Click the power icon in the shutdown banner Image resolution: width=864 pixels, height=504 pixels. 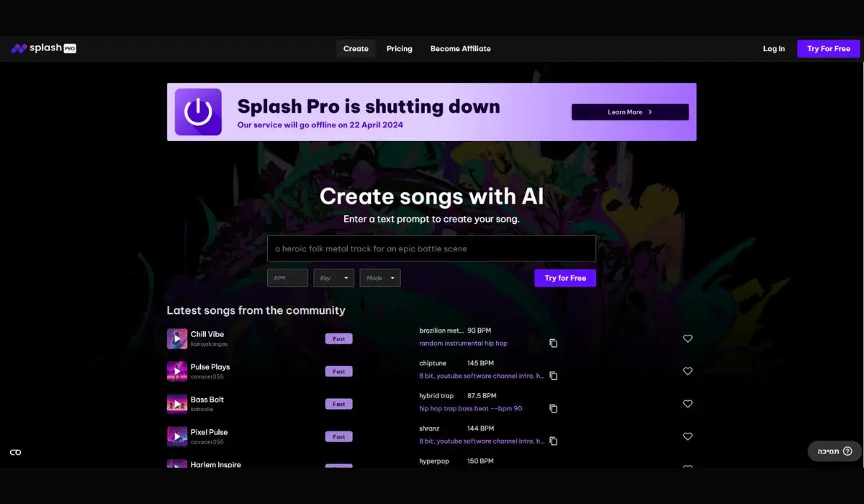point(198,112)
